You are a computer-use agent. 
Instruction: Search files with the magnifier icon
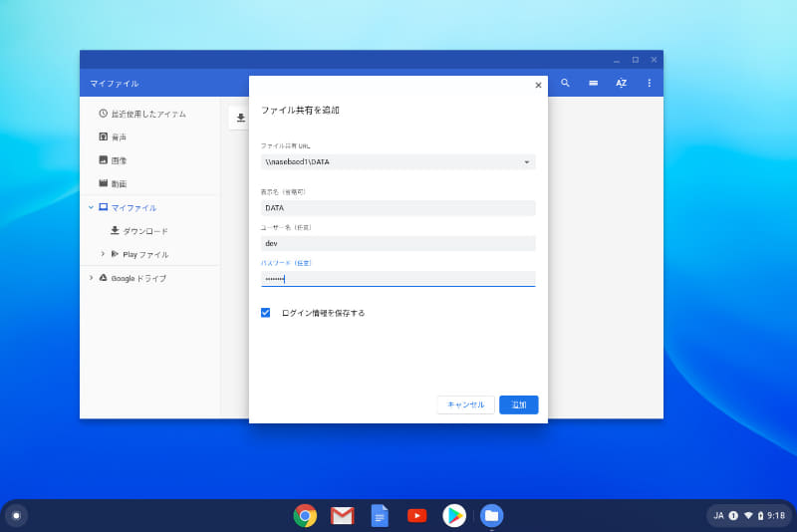(x=565, y=83)
